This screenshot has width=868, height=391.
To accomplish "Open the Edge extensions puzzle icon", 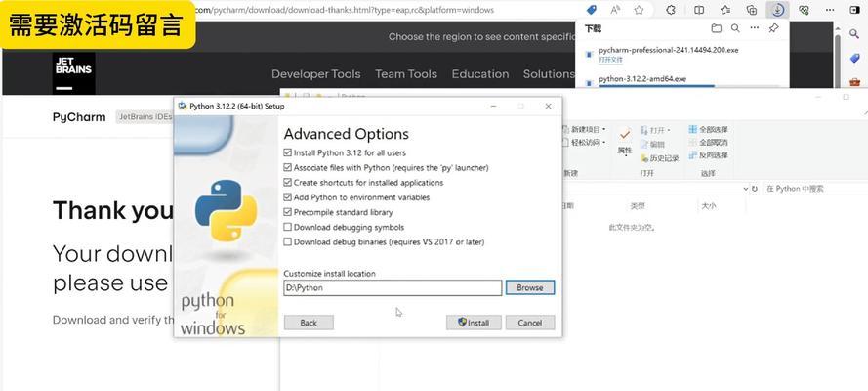I will coord(671,10).
